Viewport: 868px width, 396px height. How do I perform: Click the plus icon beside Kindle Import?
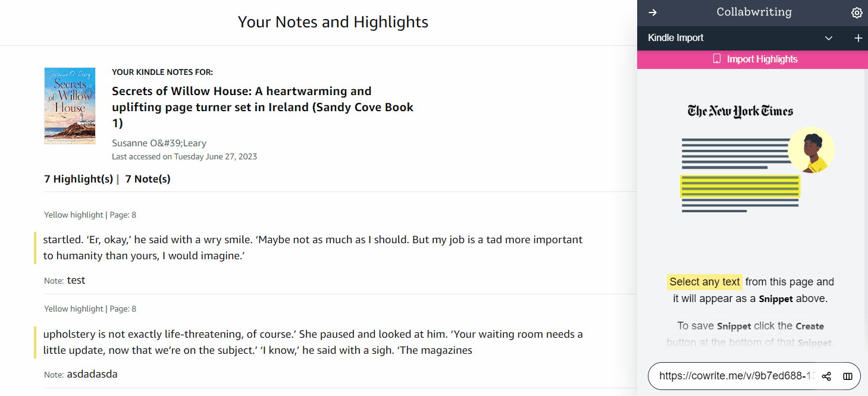pyautogui.click(x=858, y=38)
